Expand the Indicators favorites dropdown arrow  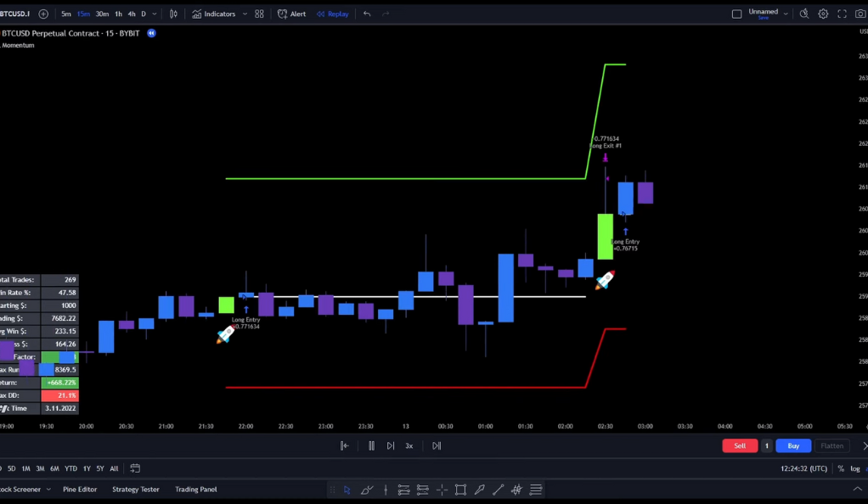point(245,14)
